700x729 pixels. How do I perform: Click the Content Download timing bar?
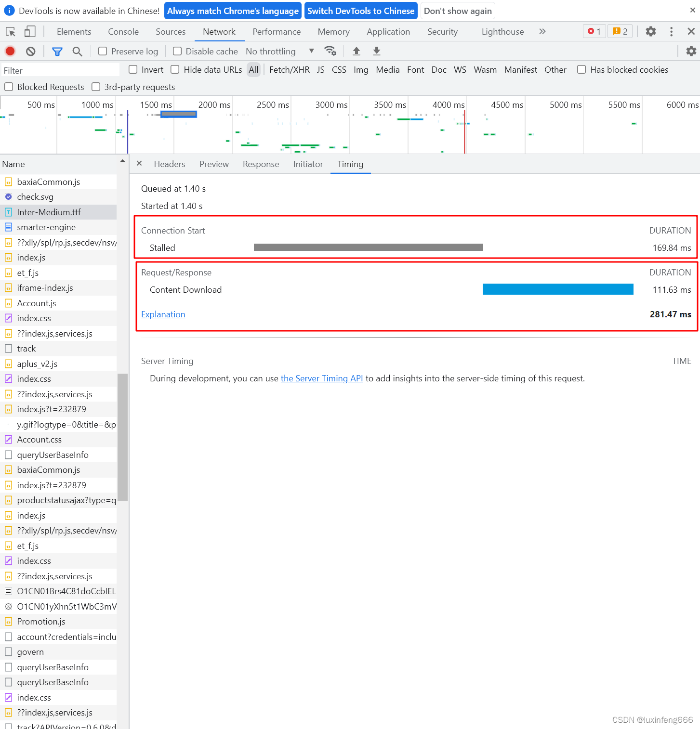click(x=558, y=289)
